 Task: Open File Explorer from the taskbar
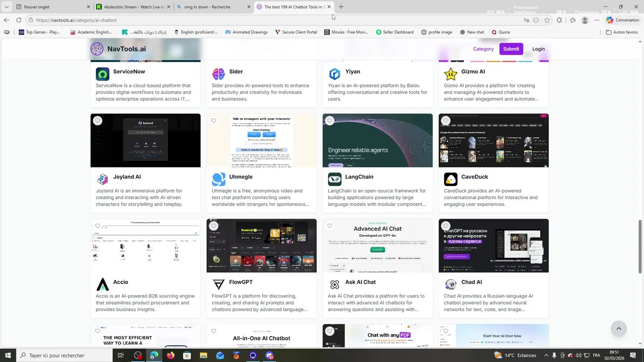[x=203, y=355]
